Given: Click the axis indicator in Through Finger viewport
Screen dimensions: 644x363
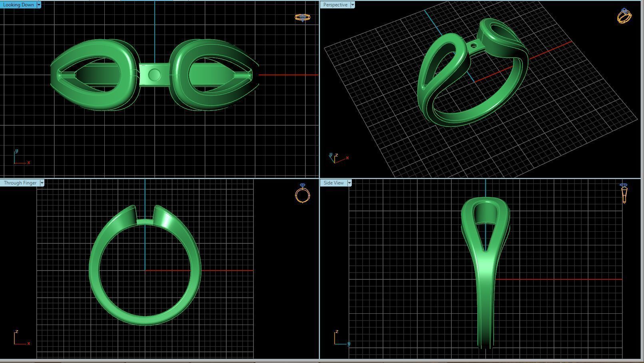Looking at the screenshot, I should click(22, 338).
